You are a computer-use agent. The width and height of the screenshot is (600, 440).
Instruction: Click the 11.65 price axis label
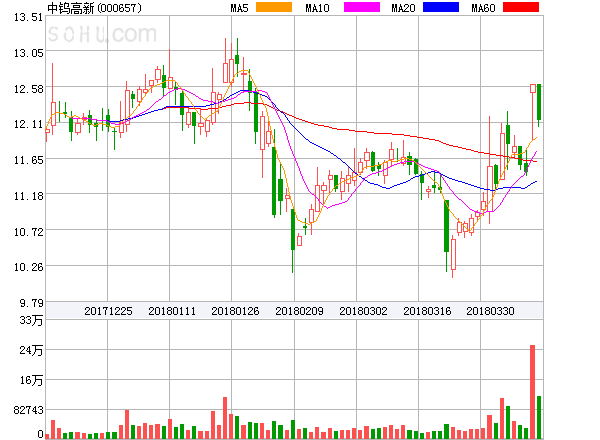coord(28,160)
